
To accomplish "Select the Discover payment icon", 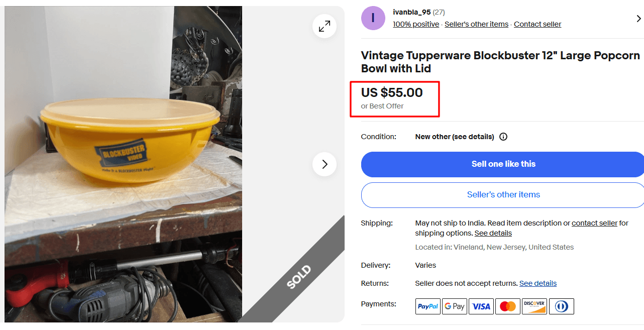I will 534,306.
